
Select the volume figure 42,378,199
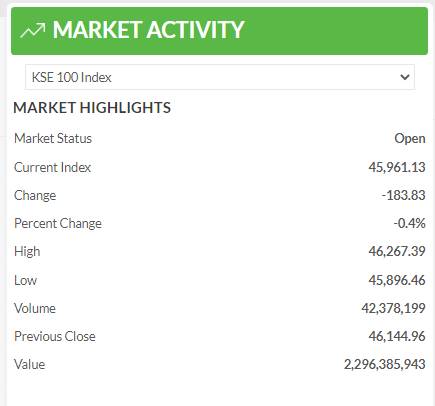(x=393, y=308)
